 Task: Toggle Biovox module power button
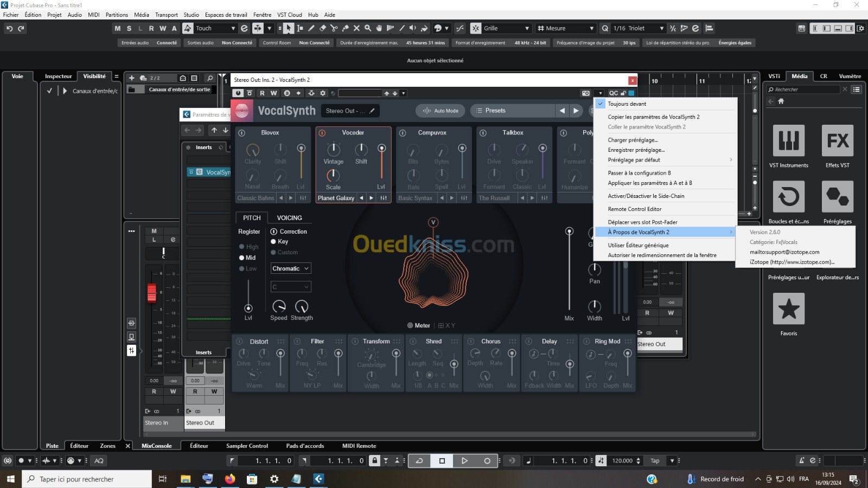tap(242, 133)
